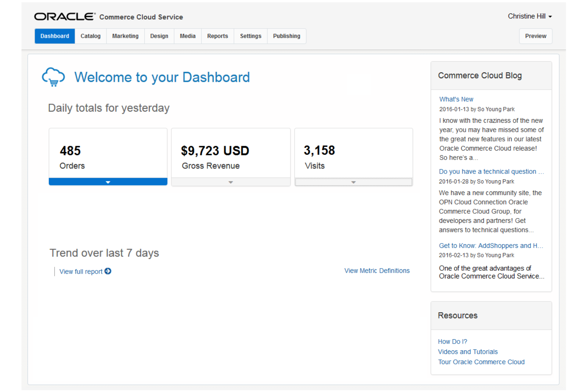Image resolution: width=588 pixels, height=392 pixels.
Task: Click the 'One of the great advantages' excerpt
Action: pyautogui.click(x=491, y=272)
